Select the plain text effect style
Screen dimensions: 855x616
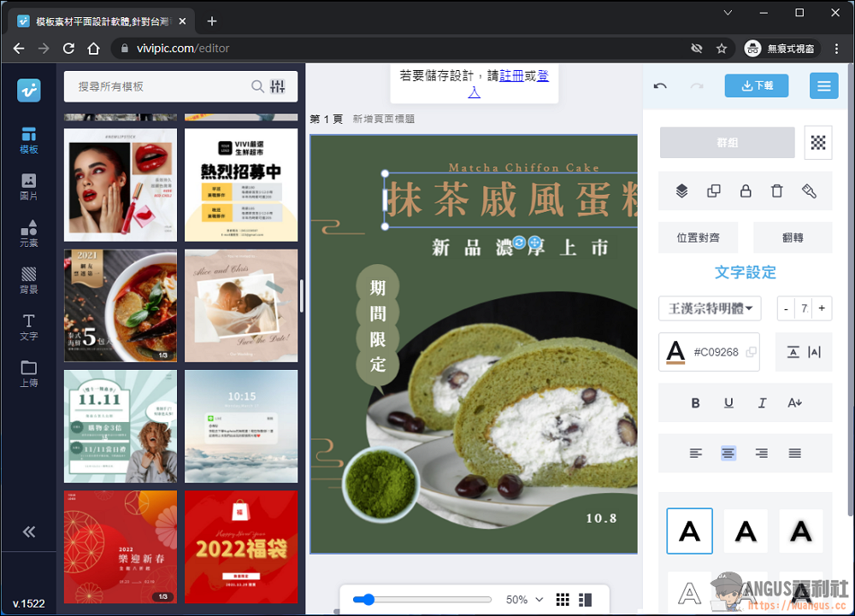coord(689,531)
